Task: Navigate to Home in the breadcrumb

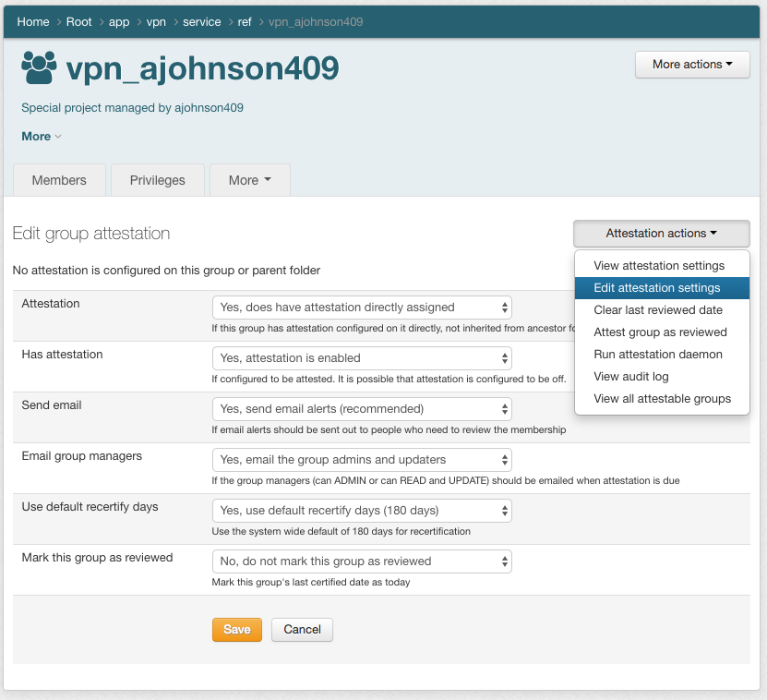Action: 33,22
